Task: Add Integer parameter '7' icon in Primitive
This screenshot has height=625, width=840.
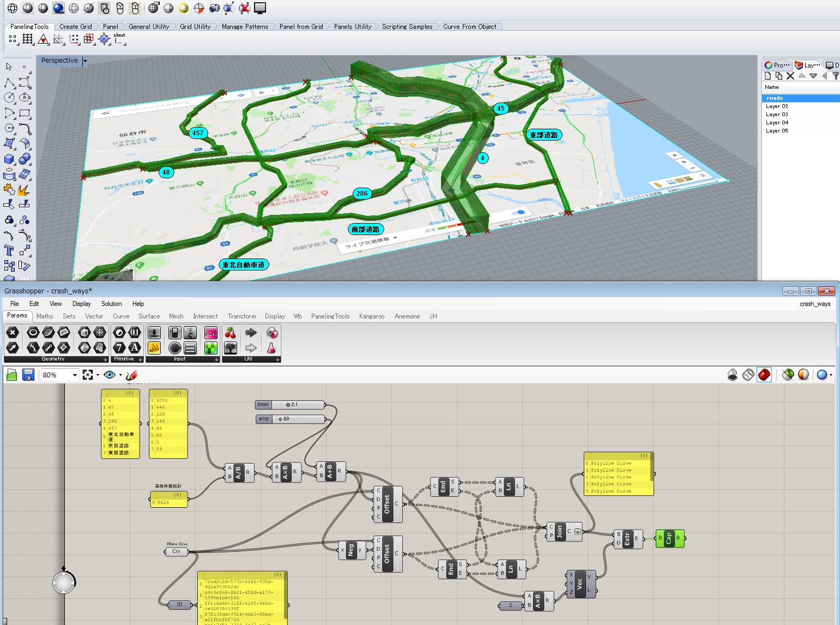Action: pos(119,347)
